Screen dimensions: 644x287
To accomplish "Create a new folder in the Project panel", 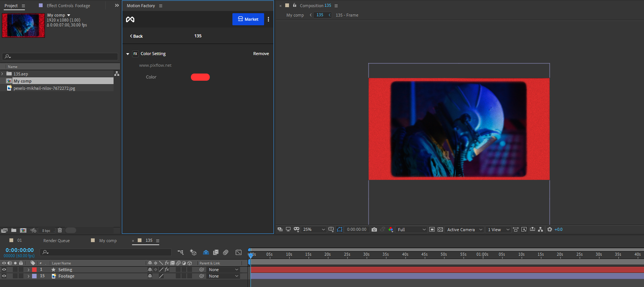I will [14, 230].
